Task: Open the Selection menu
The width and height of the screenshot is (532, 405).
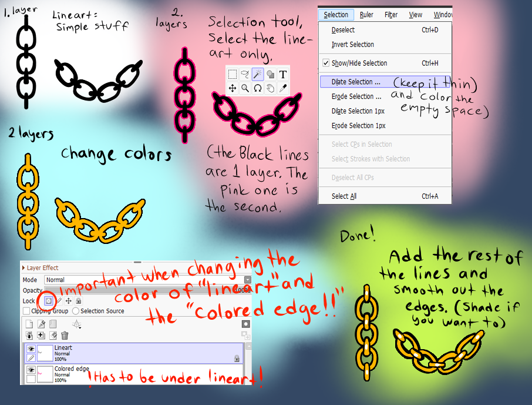Action: pos(336,15)
